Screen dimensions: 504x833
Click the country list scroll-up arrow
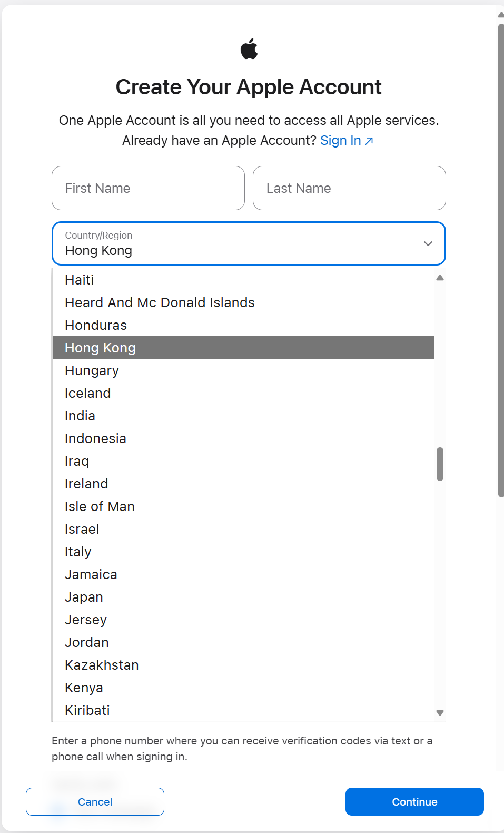[440, 278]
